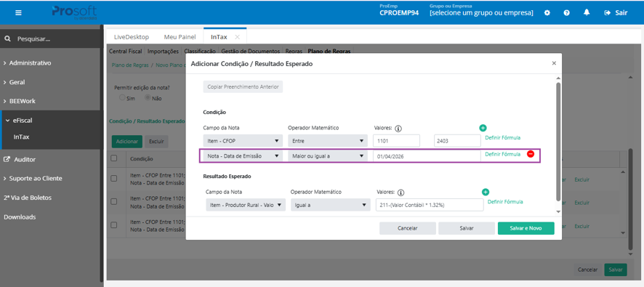Switch to the Meu Painel tab
This screenshot has height=287, width=644.
[x=179, y=37]
